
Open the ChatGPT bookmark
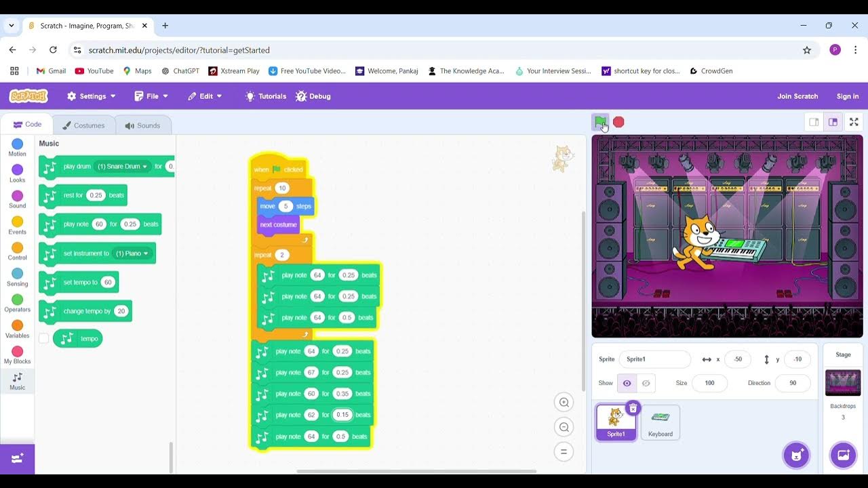point(180,70)
